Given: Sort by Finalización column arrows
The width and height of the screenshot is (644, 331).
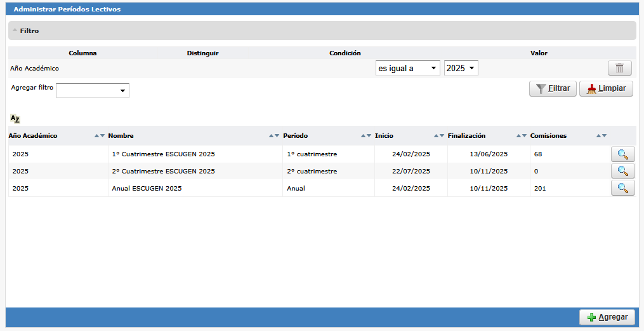Looking at the screenshot, I should (522, 136).
